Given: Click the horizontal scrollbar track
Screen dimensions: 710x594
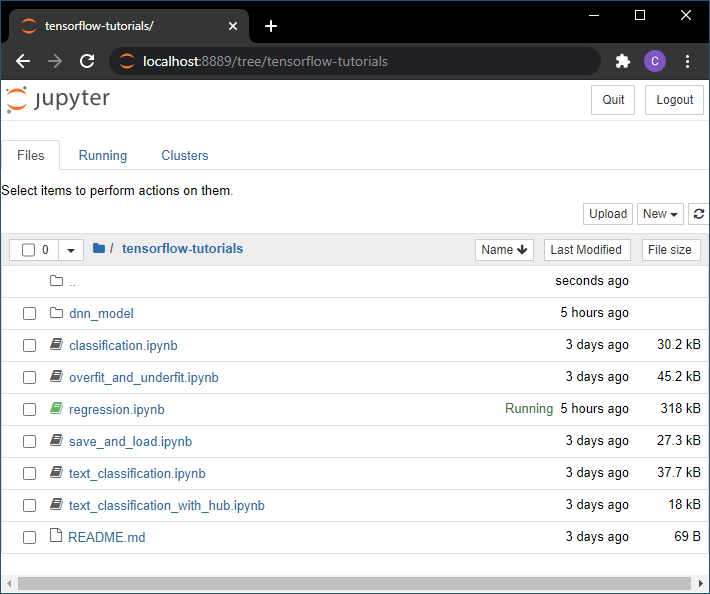Looking at the screenshot, I should (354, 583).
